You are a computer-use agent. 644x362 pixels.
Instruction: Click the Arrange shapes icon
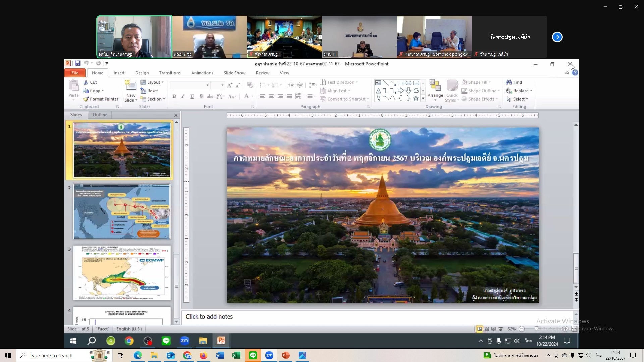435,86
